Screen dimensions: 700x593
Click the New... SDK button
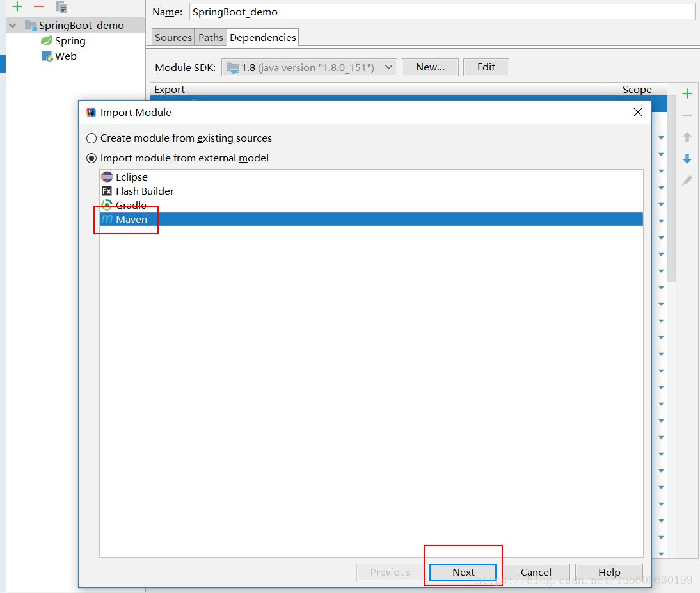pos(430,67)
